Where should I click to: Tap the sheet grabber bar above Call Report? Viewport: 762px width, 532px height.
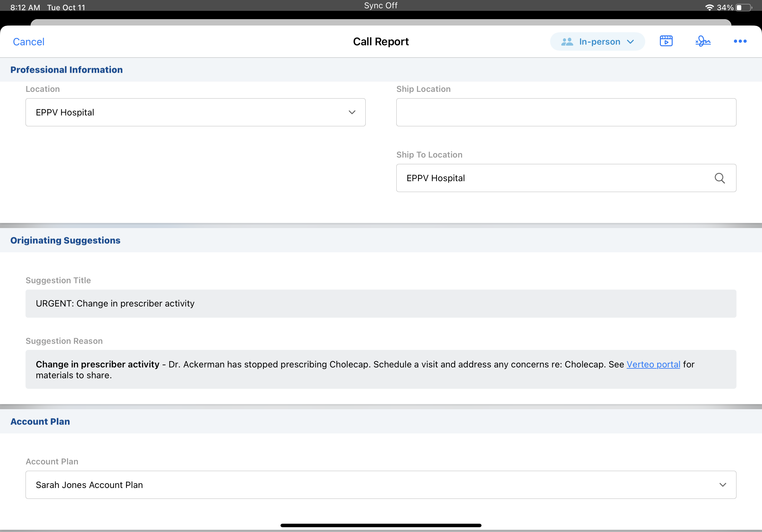380,22
